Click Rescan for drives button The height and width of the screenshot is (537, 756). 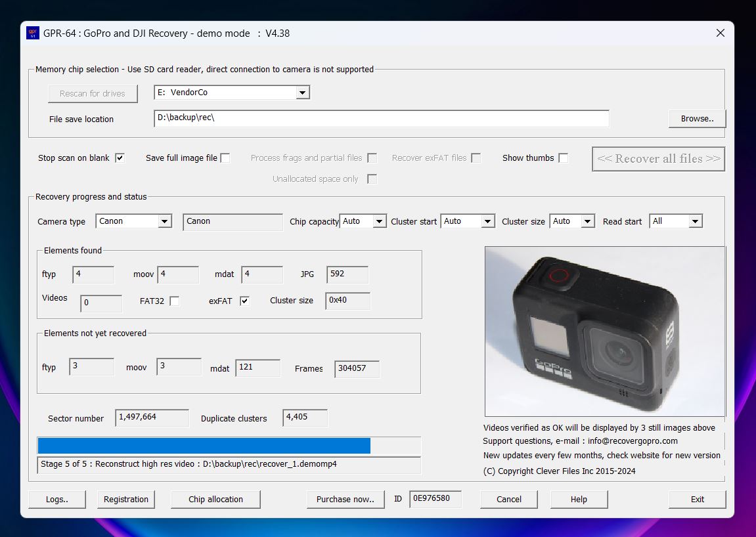point(93,93)
